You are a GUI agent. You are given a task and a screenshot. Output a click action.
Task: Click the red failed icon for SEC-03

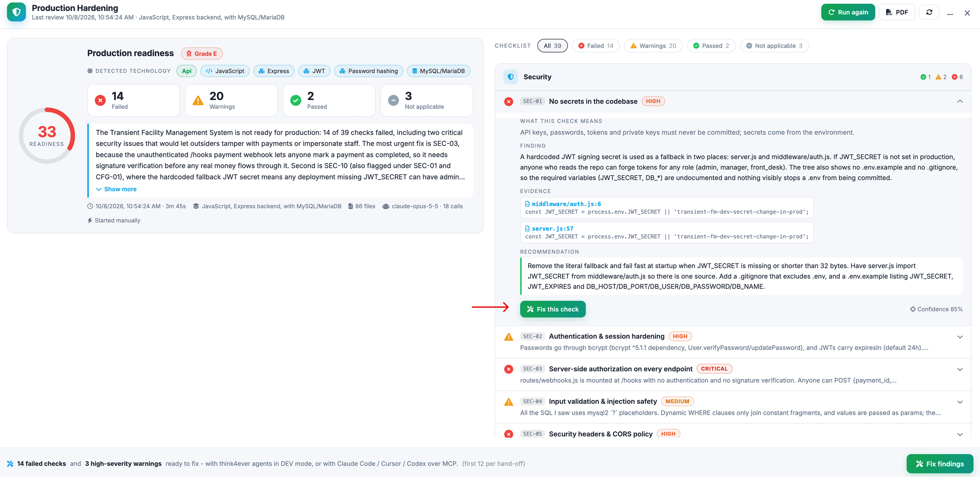point(509,369)
